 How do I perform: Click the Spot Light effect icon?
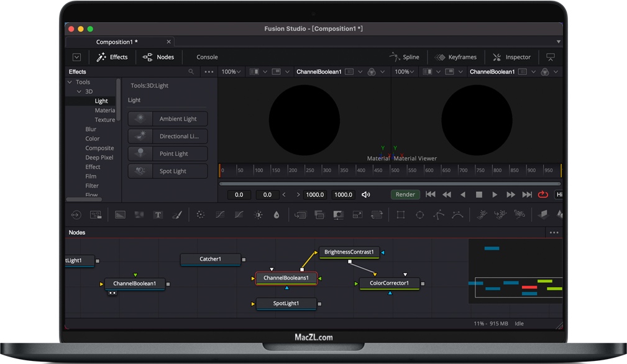pos(140,171)
